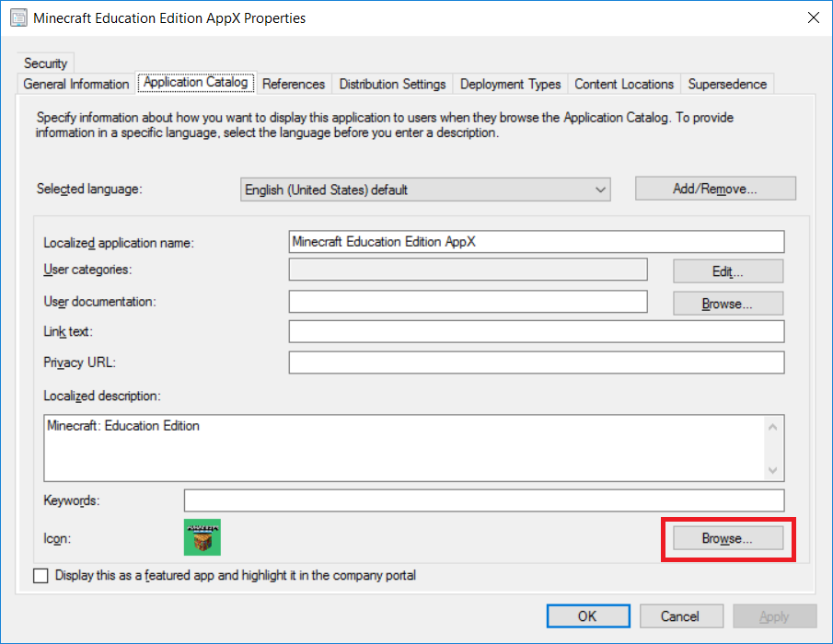Enable display as featured app checkbox

point(40,576)
